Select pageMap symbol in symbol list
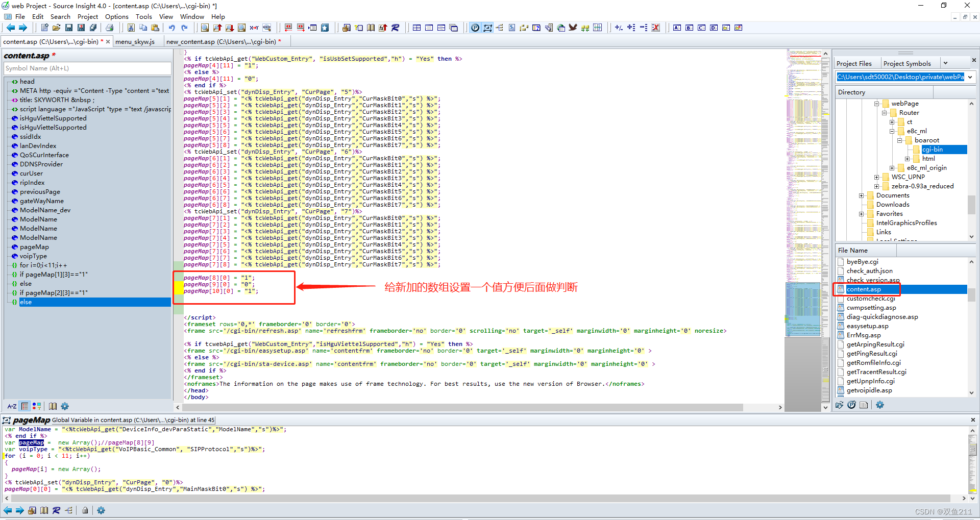 (x=34, y=247)
